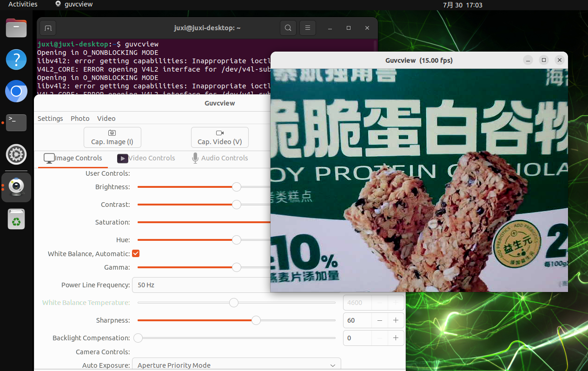The image size is (588, 371).
Task: Click the Backlight Compensation field showing 0
Action: pyautogui.click(x=357, y=338)
